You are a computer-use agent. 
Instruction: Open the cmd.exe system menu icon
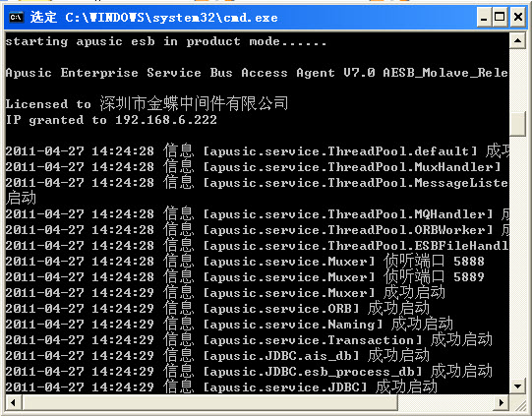17,17
